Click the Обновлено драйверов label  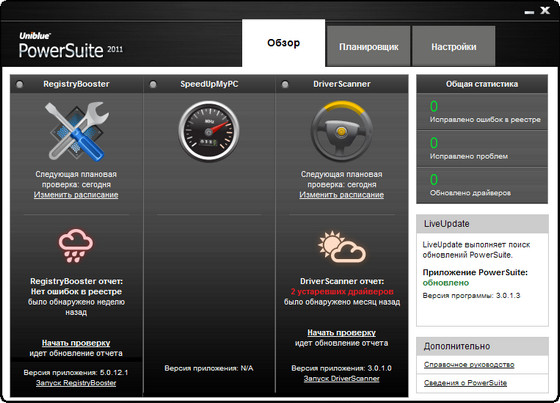point(470,193)
